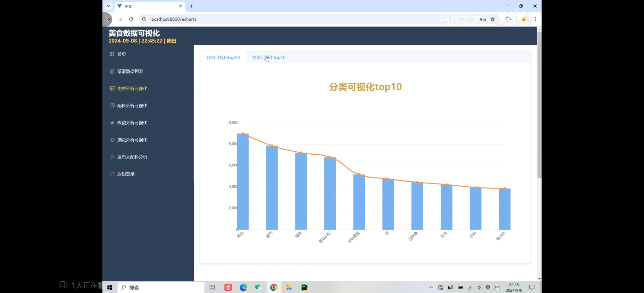
Task: Click the 其他 bar in chart
Action: click(x=243, y=182)
